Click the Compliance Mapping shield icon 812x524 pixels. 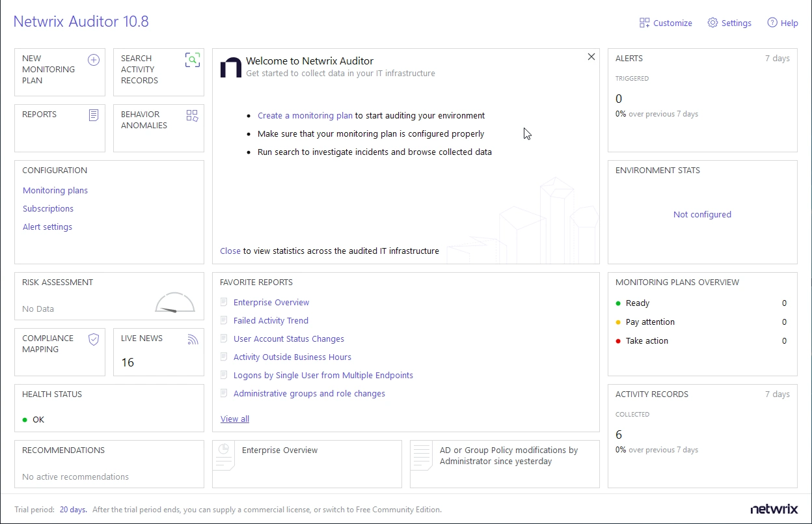[x=94, y=339]
